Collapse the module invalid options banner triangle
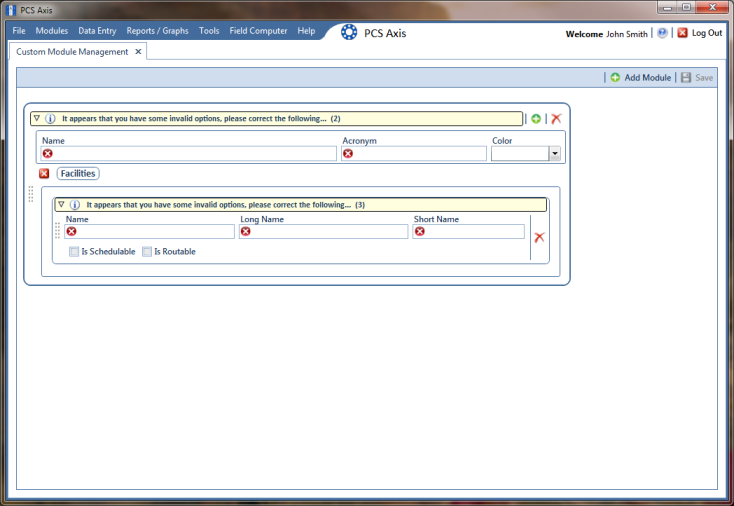Image resolution: width=734 pixels, height=506 pixels. point(37,118)
